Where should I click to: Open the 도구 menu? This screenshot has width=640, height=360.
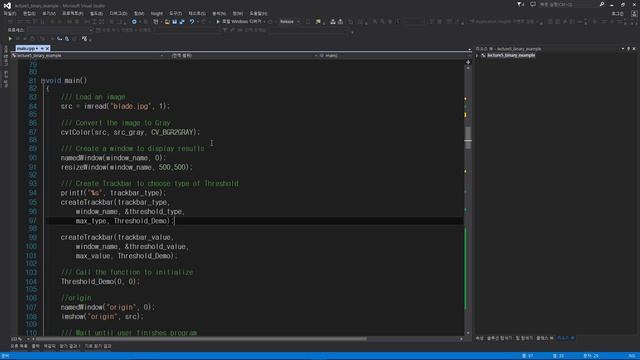[x=176, y=13]
